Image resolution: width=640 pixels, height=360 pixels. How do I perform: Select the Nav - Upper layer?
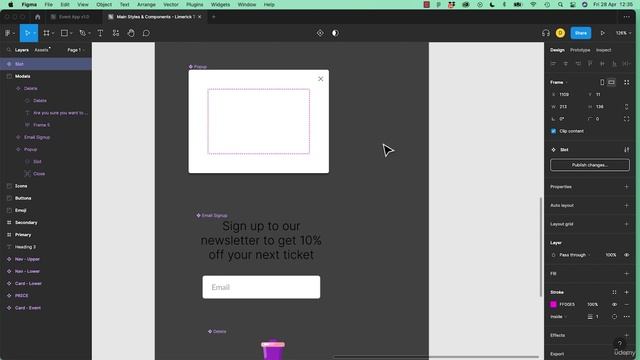click(x=27, y=259)
